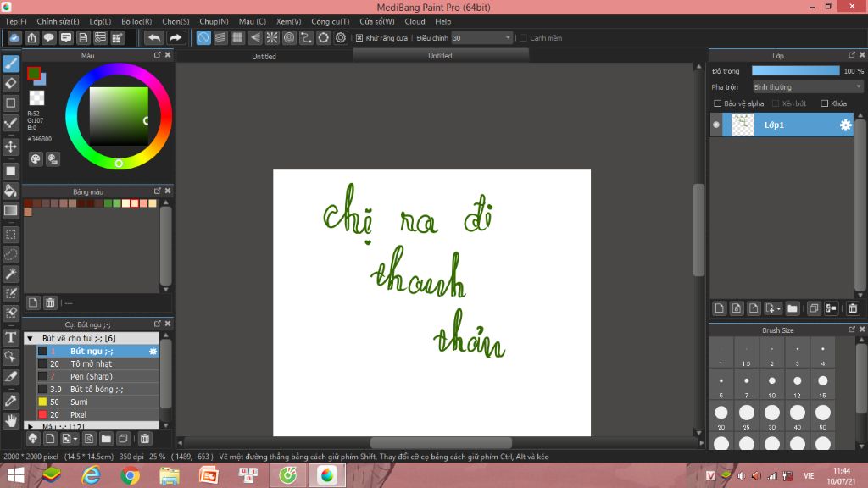Image resolution: width=868 pixels, height=488 pixels.
Task: Click the canvas horizontal scrollbar
Action: (441, 442)
